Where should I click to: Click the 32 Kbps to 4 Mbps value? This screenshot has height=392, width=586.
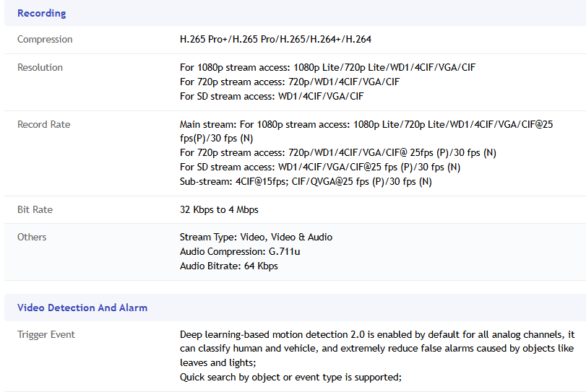pyautogui.click(x=219, y=209)
